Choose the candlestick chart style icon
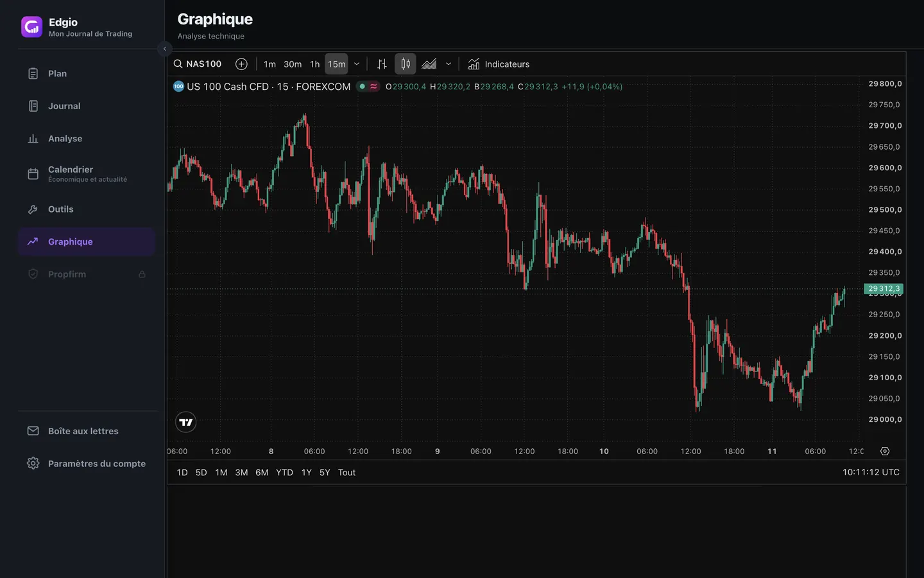The width and height of the screenshot is (924, 578). (x=406, y=64)
